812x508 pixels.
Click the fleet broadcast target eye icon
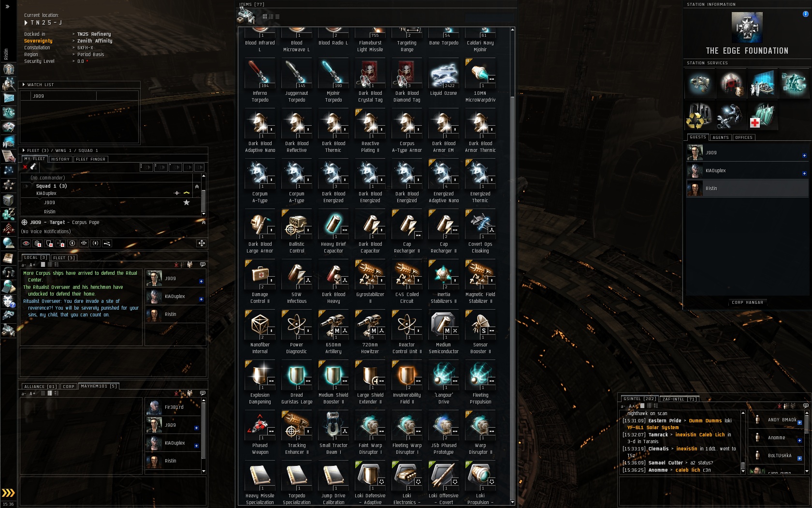tap(26, 243)
